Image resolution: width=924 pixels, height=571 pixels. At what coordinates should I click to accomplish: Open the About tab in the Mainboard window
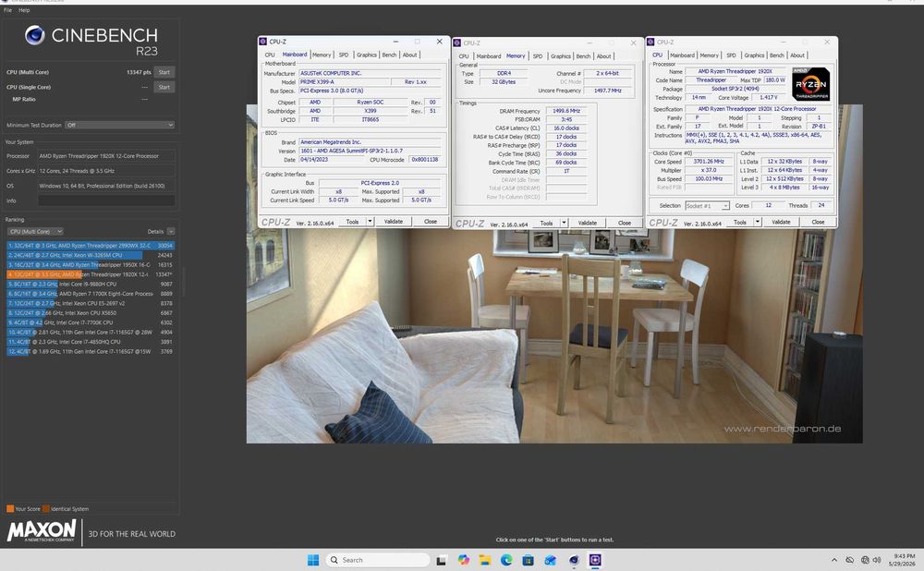[409, 55]
